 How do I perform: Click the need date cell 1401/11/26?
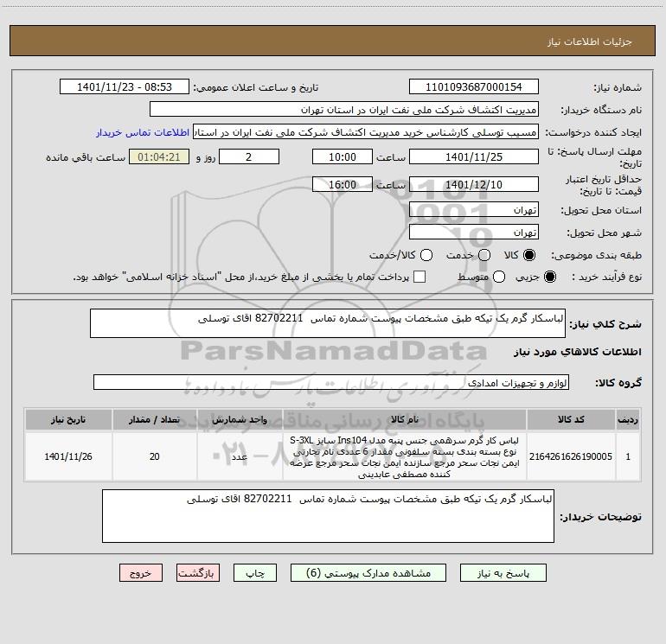click(x=68, y=456)
